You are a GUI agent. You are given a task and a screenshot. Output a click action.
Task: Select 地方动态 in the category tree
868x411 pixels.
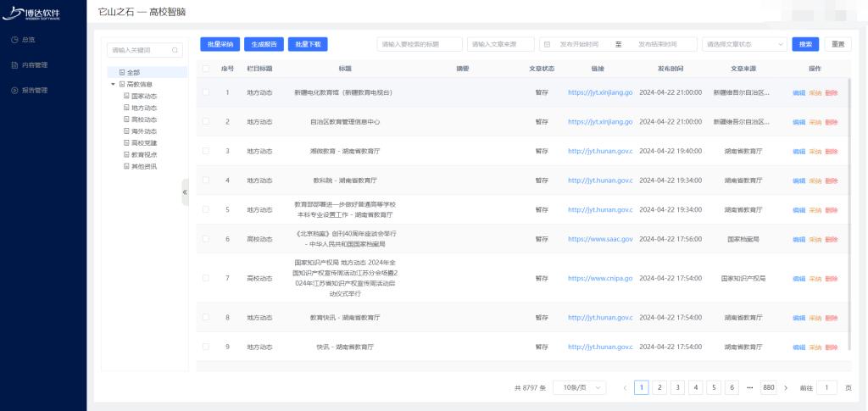(x=144, y=108)
